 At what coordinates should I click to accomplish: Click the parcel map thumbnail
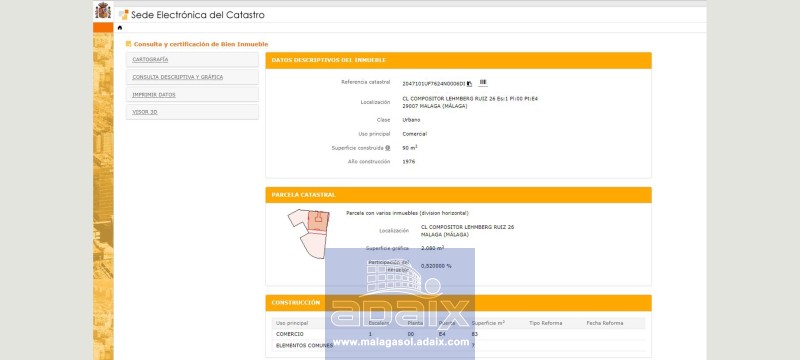coord(309,234)
